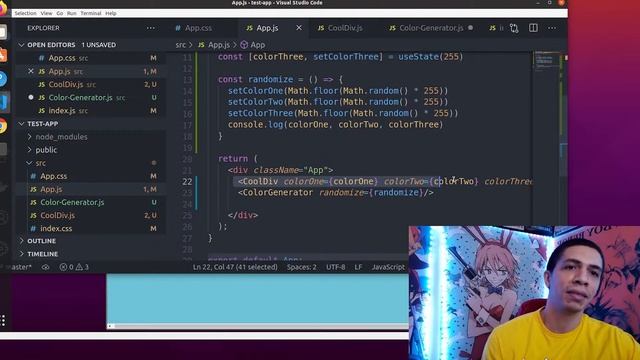This screenshot has width=640, height=360.
Task: Open the Help menu
Action: coord(111,13)
